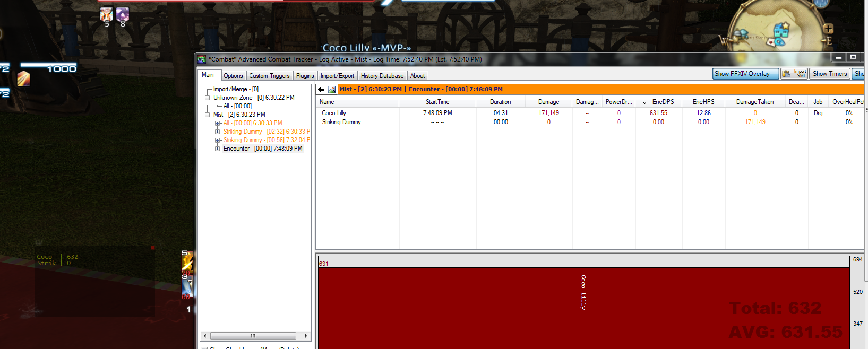Click the blue weather icon above minimap
The height and width of the screenshot is (349, 868).
821,3
